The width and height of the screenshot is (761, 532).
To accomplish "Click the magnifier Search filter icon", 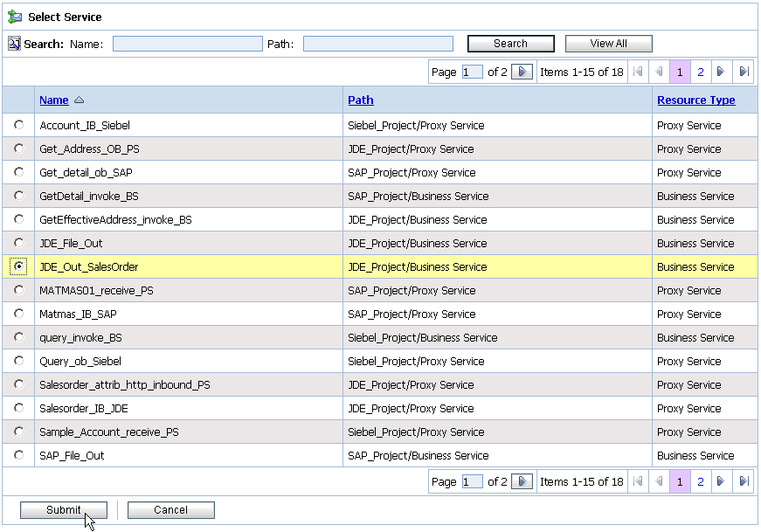I will 13,43.
